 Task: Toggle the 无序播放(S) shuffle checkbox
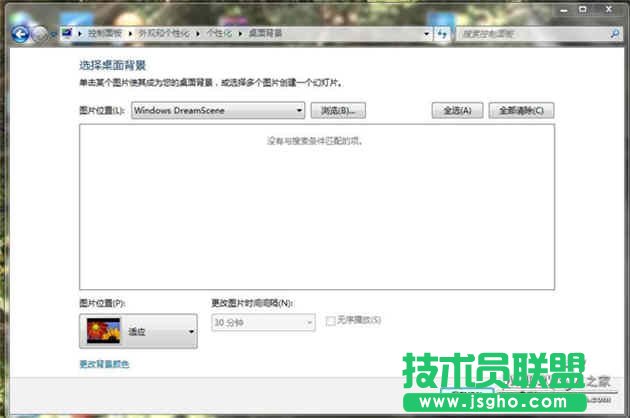(x=330, y=321)
